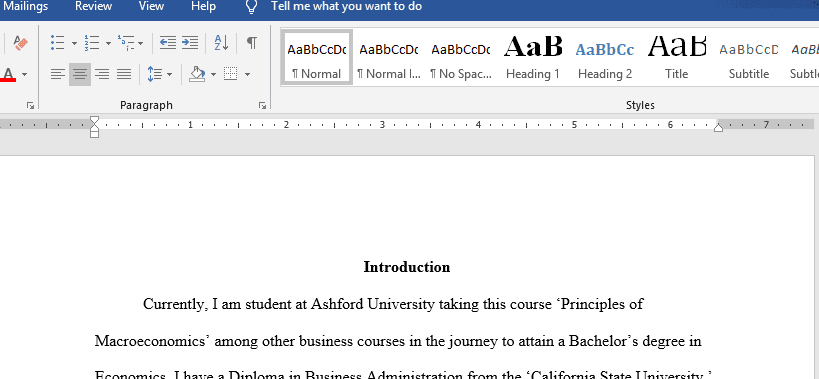Click the Tell me lightbulb icon

point(252,6)
